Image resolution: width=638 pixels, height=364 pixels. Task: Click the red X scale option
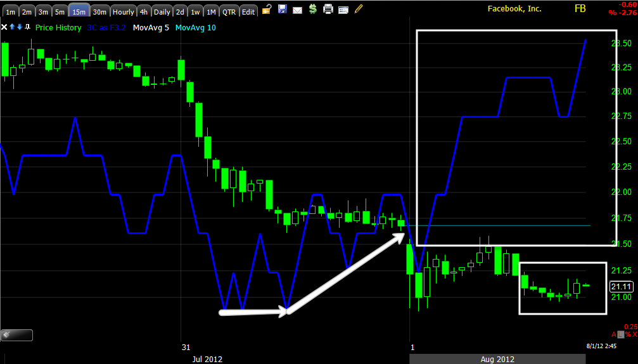[634, 334]
